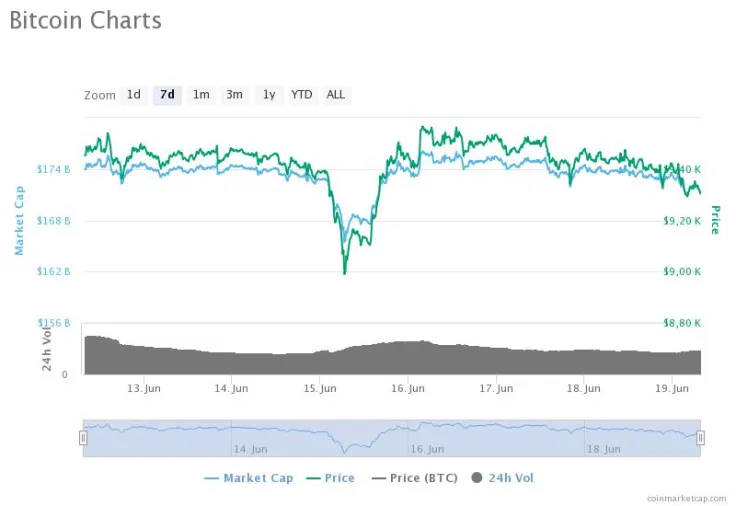Set chart zoom to 1d
The image size is (736, 506).
[x=133, y=95]
